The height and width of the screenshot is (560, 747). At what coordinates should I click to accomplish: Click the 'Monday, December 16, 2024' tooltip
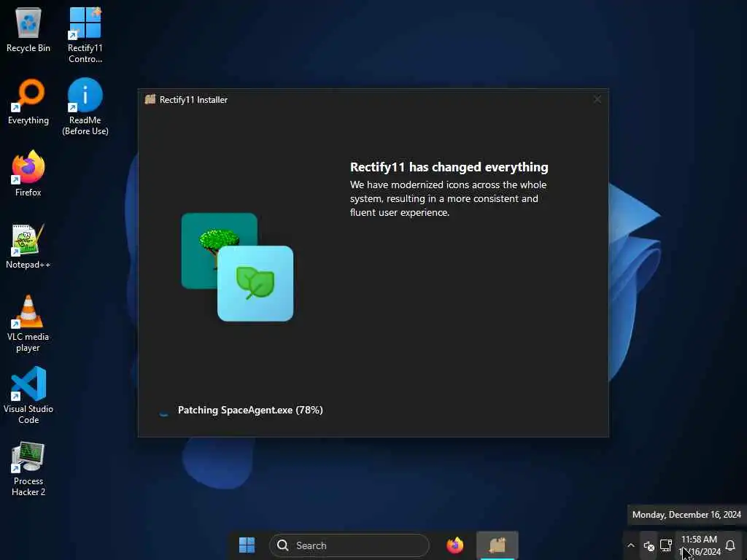coord(686,515)
